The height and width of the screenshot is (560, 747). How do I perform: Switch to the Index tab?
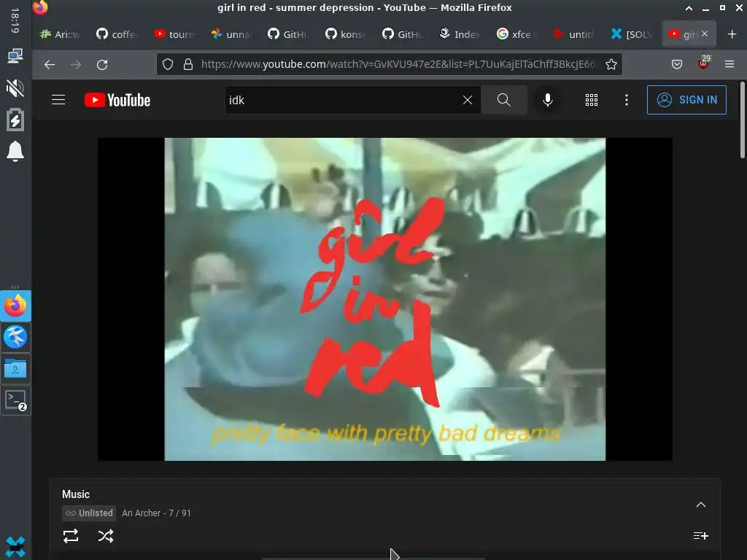[460, 34]
